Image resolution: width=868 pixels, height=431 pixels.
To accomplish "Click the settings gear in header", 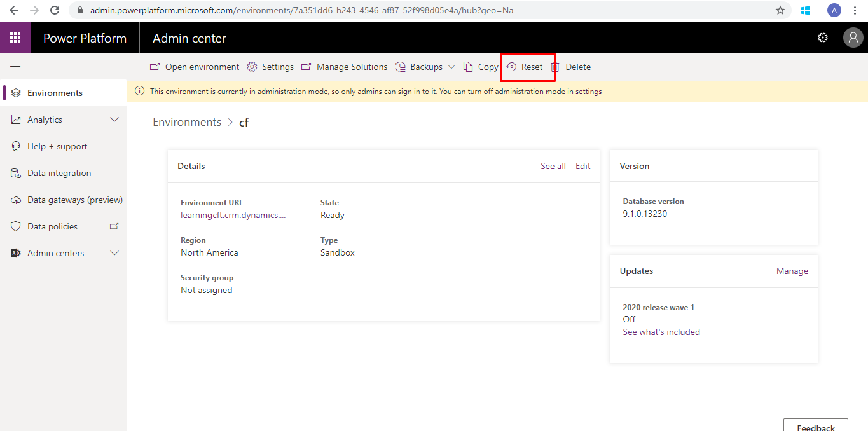I will [823, 38].
